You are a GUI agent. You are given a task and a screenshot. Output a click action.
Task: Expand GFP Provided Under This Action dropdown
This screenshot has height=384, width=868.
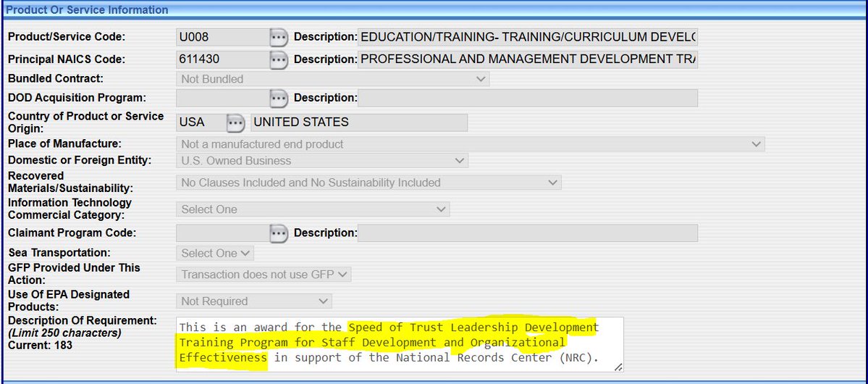(x=264, y=275)
